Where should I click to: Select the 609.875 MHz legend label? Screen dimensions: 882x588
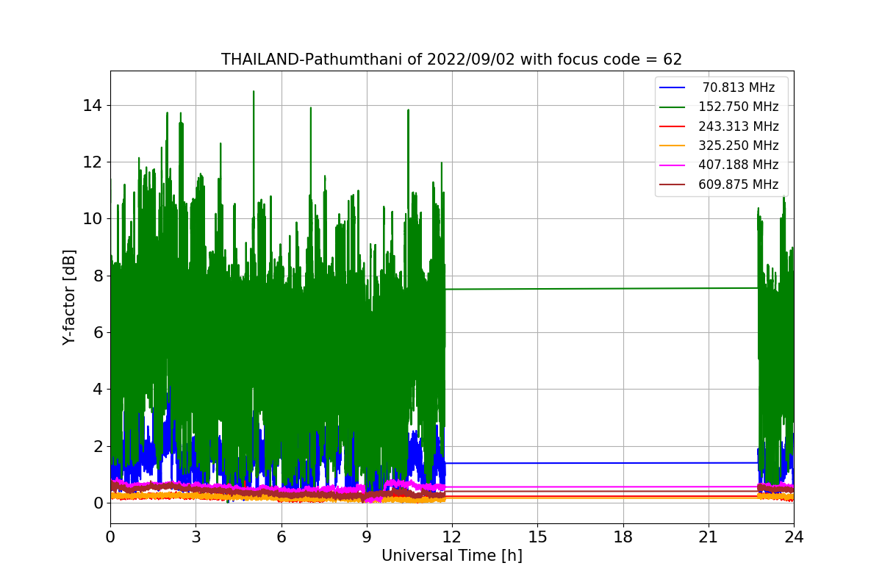tap(738, 184)
